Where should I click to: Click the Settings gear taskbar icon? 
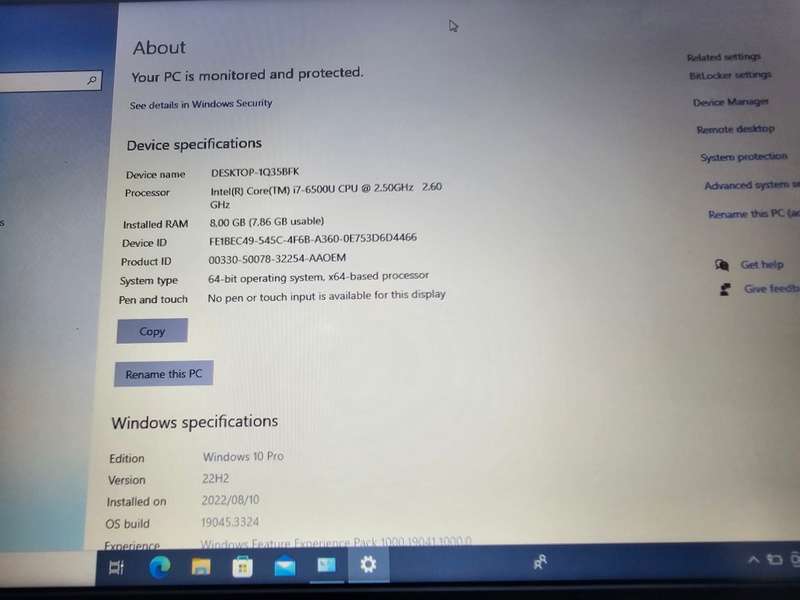click(368, 564)
